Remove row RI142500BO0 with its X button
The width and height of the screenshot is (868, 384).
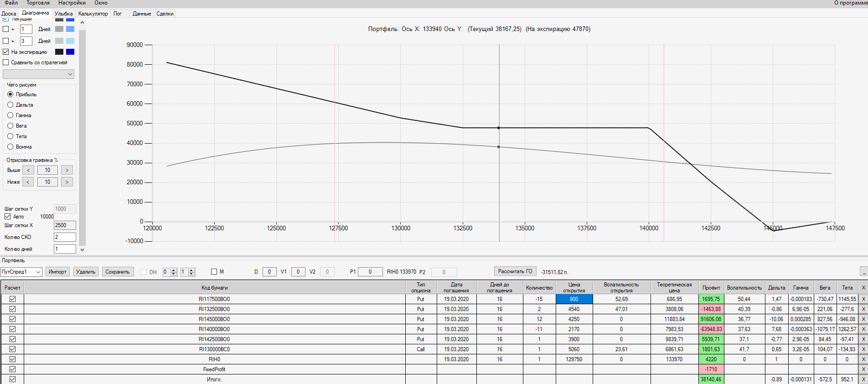coord(863,339)
